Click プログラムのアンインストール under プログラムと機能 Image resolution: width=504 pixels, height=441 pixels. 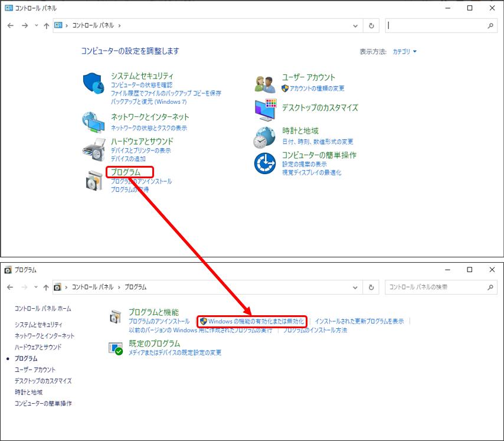click(159, 321)
